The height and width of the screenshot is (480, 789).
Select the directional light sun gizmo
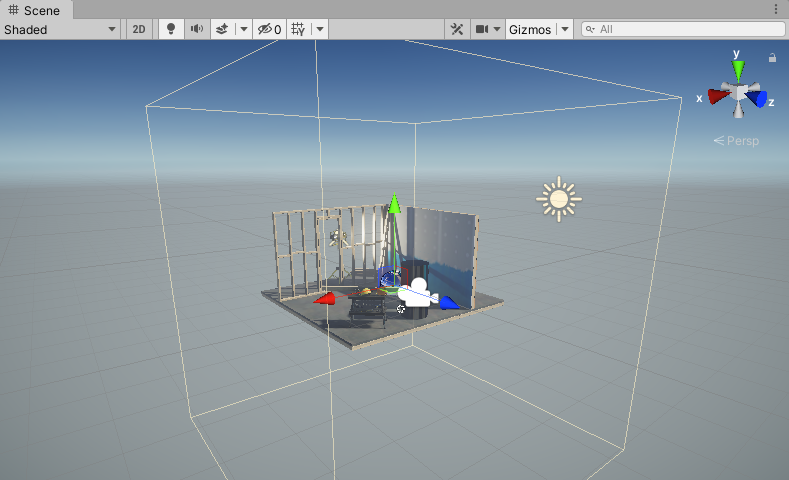tap(559, 199)
